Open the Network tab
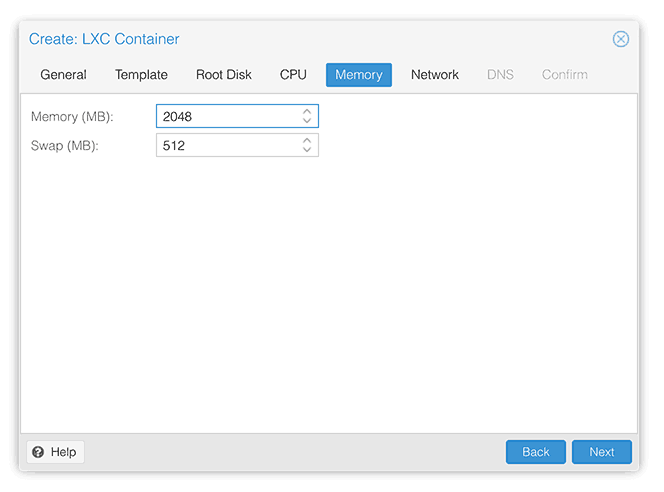The width and height of the screenshot is (664, 492). tap(435, 75)
